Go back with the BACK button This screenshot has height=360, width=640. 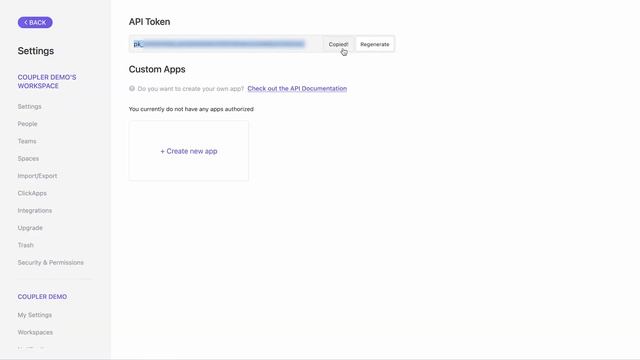click(35, 22)
